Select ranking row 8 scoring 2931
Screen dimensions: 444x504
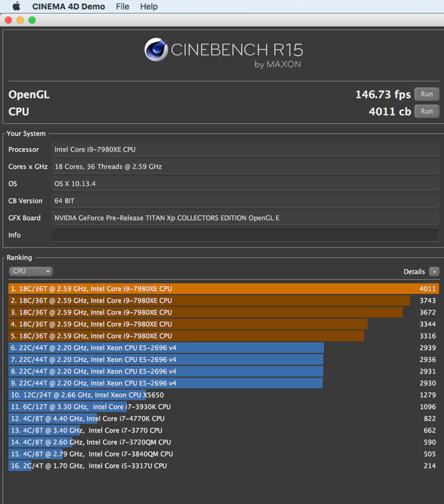tap(224, 371)
